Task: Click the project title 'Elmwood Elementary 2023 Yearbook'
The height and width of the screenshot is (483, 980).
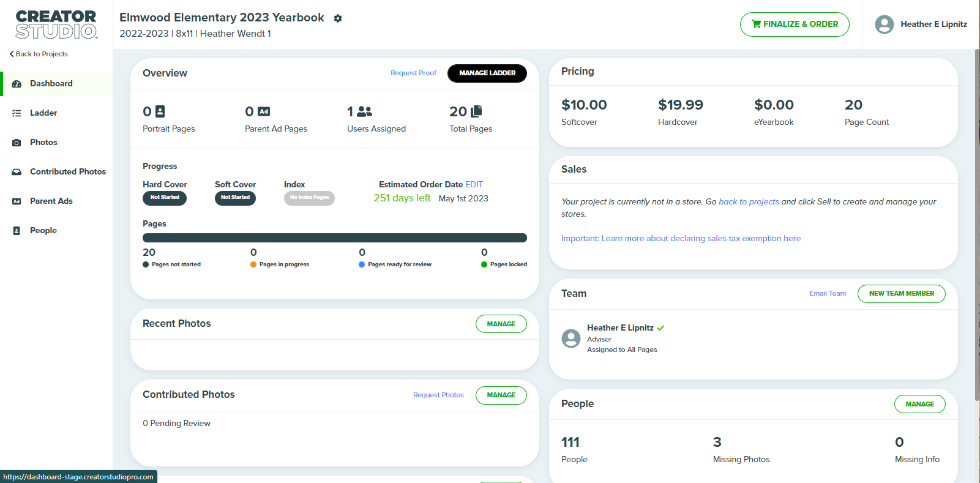Action: click(x=222, y=18)
